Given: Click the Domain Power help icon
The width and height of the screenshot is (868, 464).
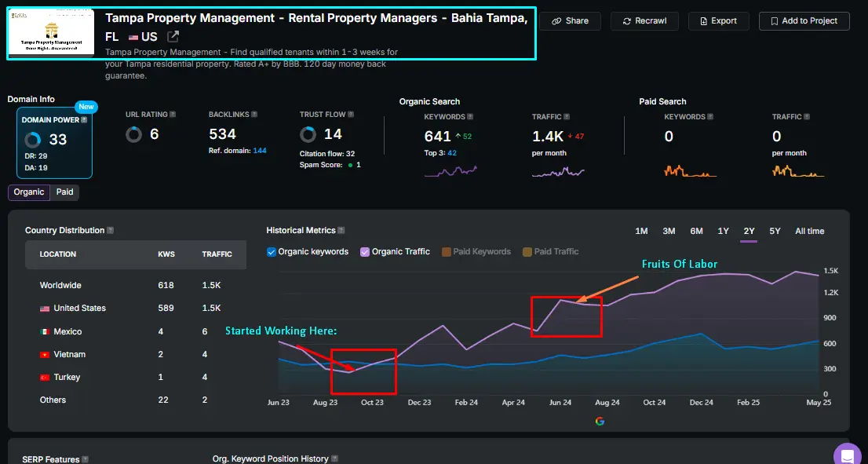Looking at the screenshot, I should [84, 119].
